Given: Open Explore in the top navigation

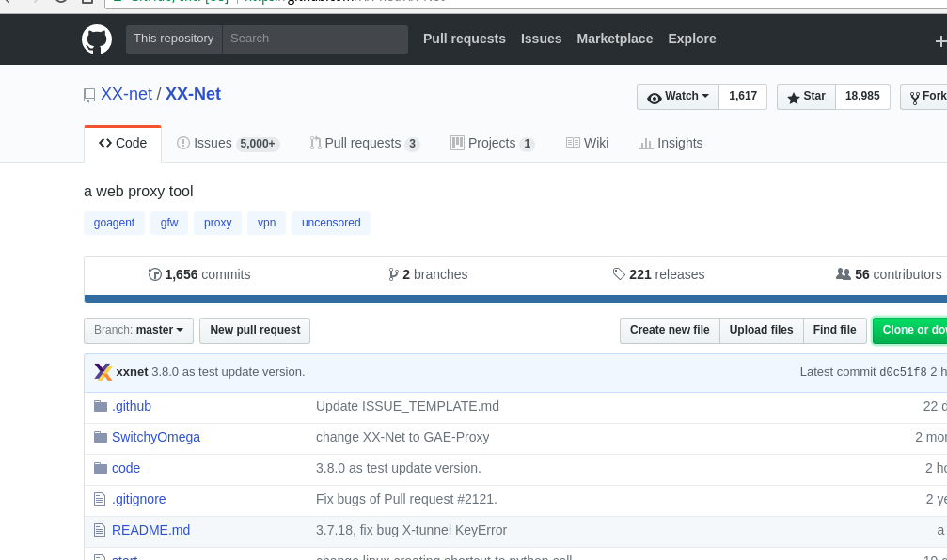Looking at the screenshot, I should coord(692,39).
